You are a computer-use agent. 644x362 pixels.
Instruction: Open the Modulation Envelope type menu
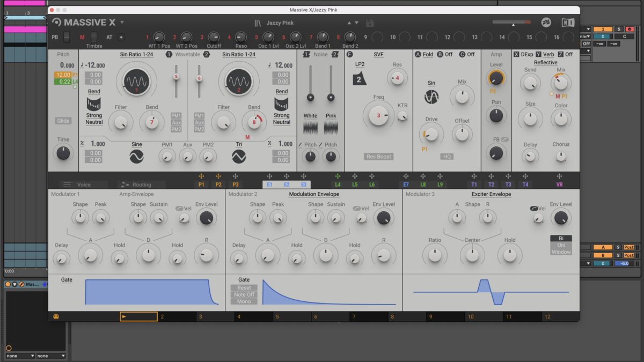coord(314,194)
